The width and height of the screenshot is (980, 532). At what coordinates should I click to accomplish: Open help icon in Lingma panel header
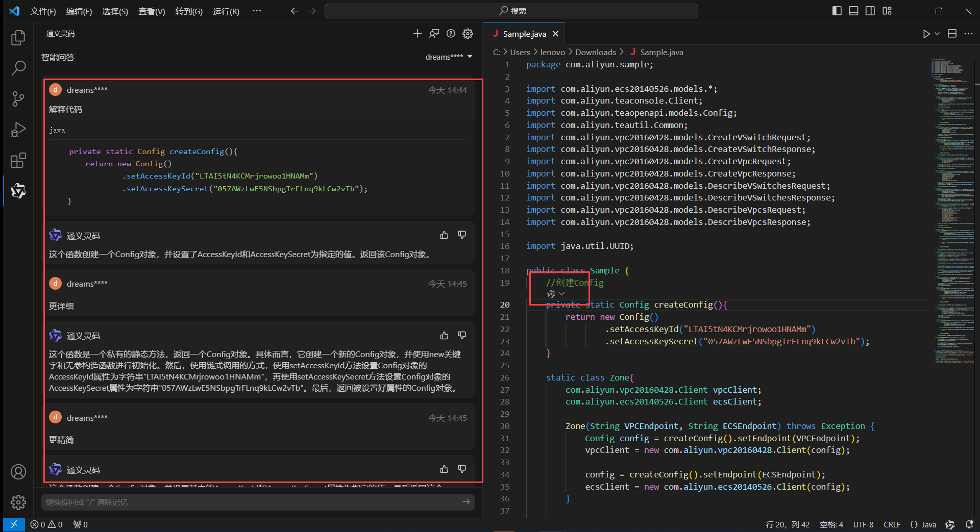(x=451, y=34)
